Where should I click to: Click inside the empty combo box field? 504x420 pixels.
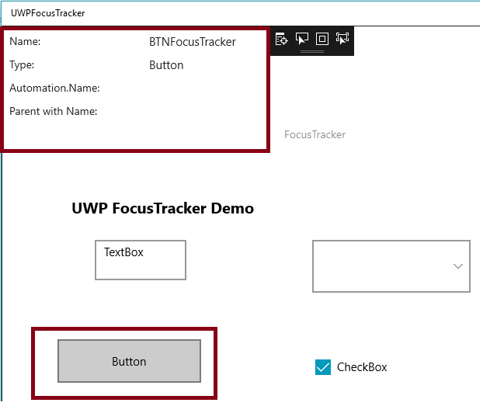click(x=381, y=266)
